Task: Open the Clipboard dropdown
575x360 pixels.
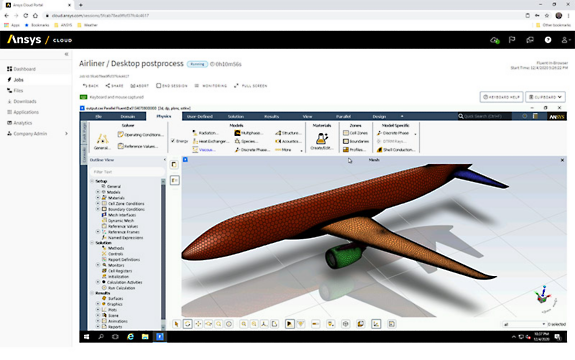Action: (x=545, y=97)
